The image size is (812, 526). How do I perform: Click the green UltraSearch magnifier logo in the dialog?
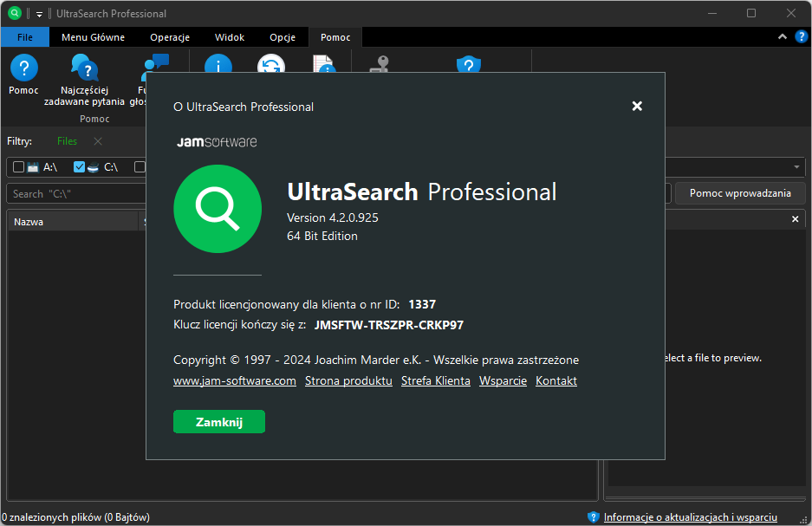218,209
